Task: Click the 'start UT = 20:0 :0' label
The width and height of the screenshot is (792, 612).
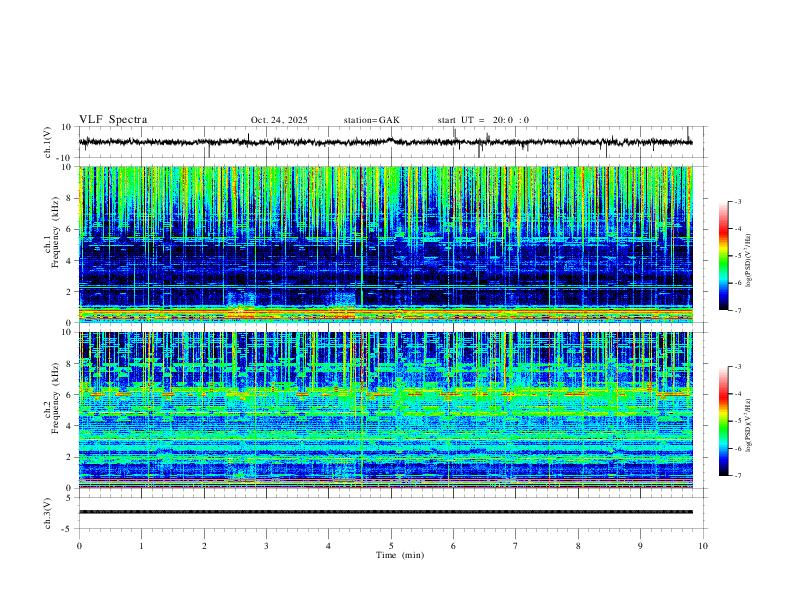Action: (483, 120)
